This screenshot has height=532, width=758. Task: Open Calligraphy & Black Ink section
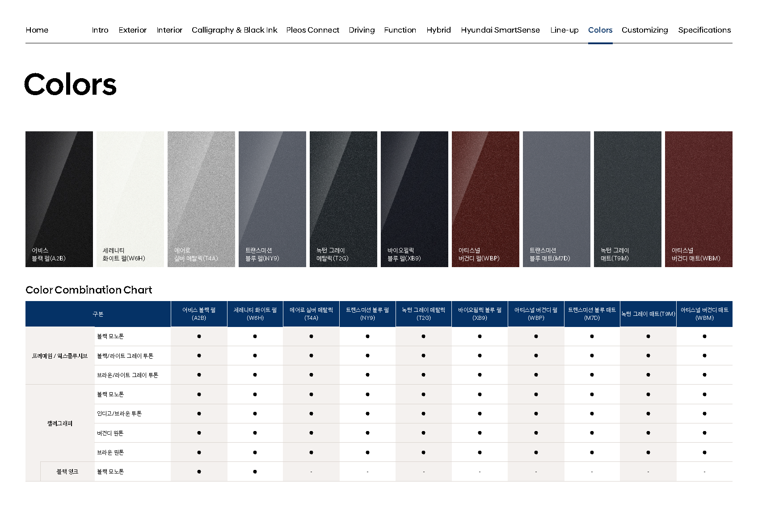(235, 30)
